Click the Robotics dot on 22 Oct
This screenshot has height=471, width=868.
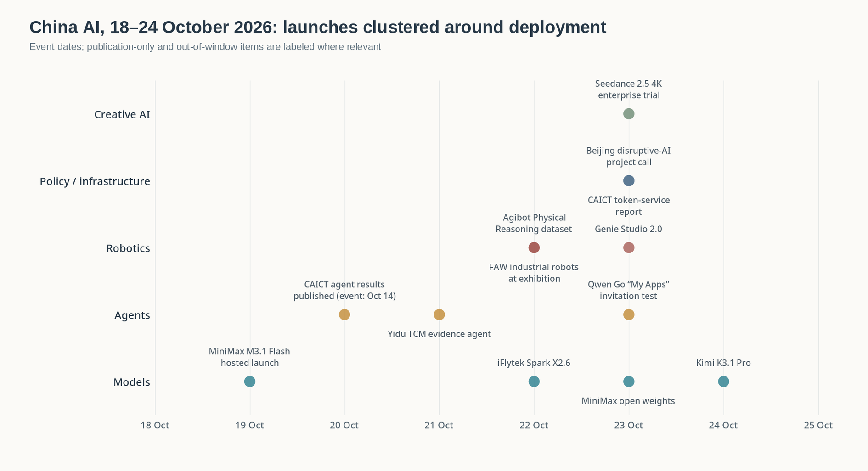pos(534,248)
